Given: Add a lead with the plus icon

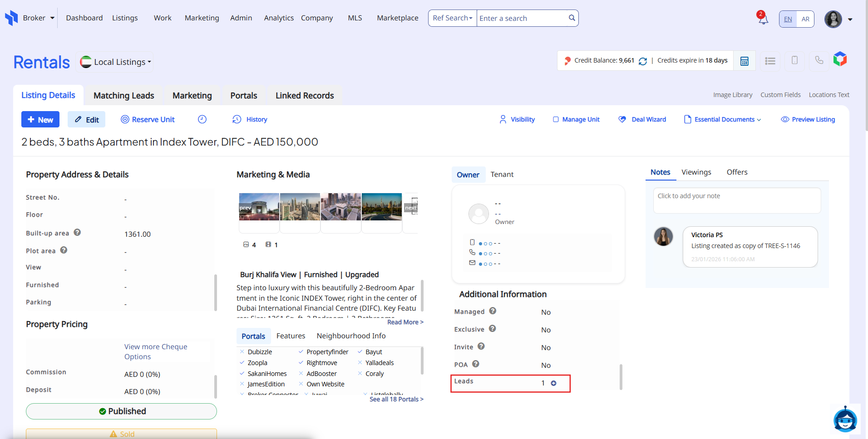Looking at the screenshot, I should click(x=553, y=383).
